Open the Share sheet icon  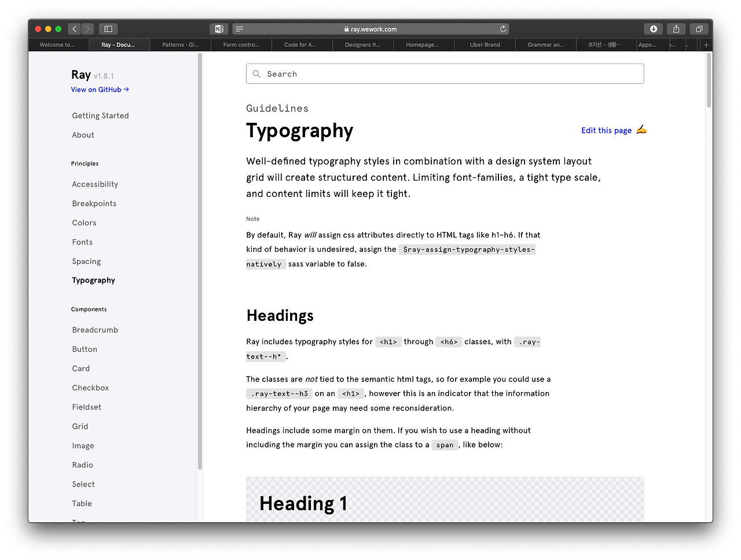click(x=676, y=29)
